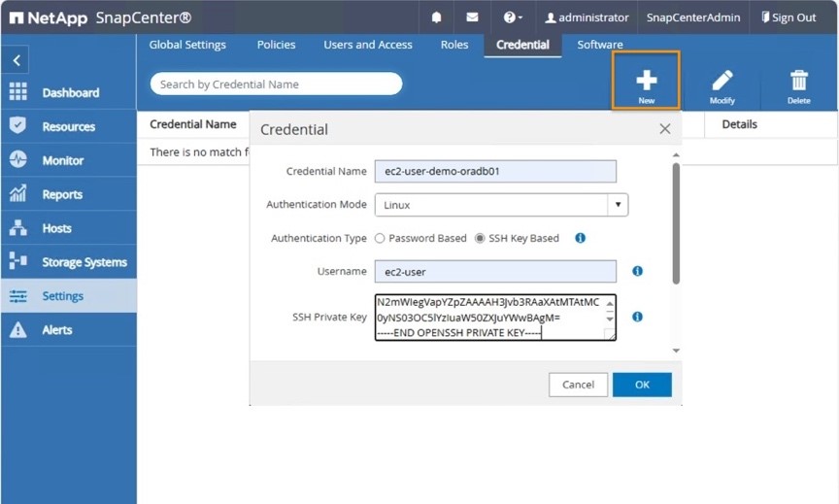Click the dialog scrollbar down arrow

pos(676,351)
